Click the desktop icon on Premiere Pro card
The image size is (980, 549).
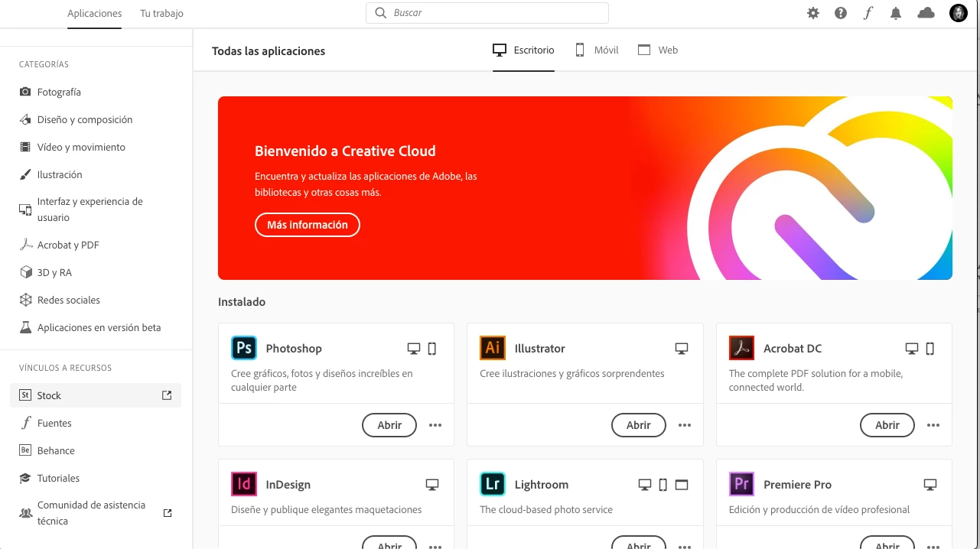coord(930,485)
